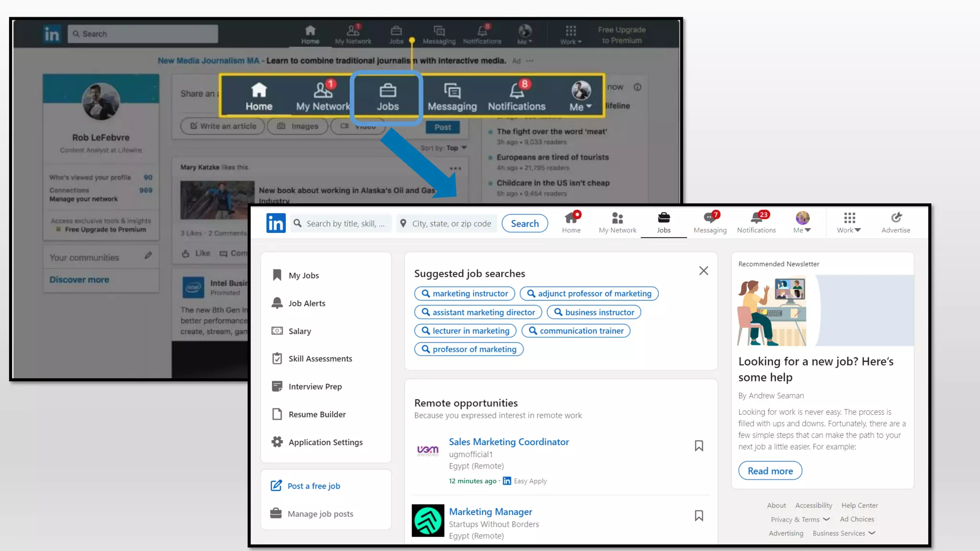
Task: Click the Advertise icon in the navbar
Action: pyautogui.click(x=896, y=222)
